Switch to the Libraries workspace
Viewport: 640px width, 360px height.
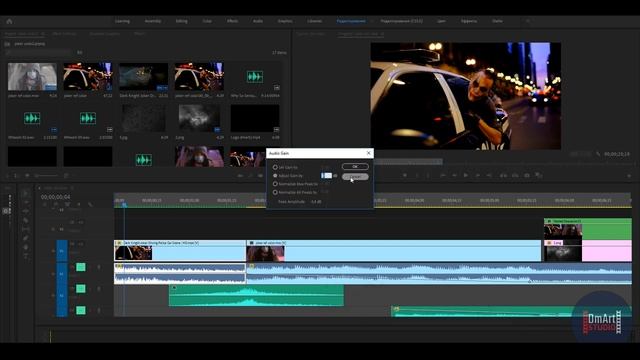click(x=314, y=21)
